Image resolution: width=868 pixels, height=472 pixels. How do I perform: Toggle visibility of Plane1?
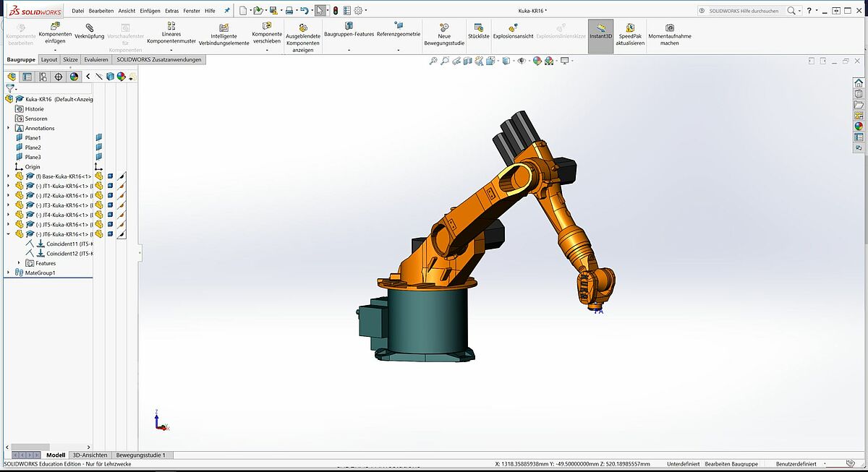tap(98, 137)
